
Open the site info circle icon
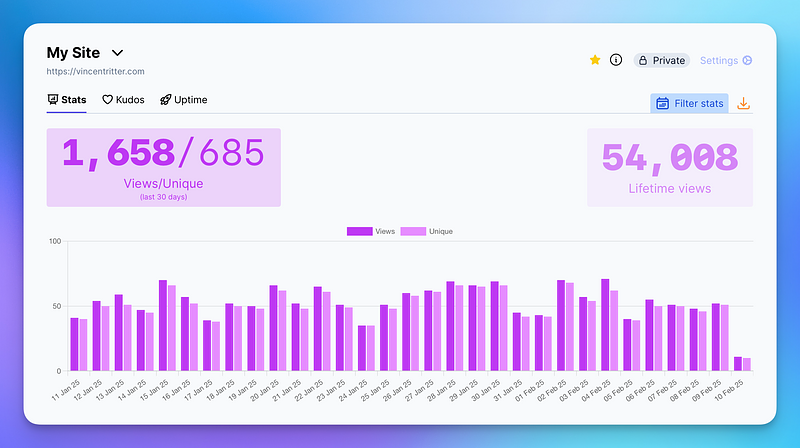tap(616, 60)
